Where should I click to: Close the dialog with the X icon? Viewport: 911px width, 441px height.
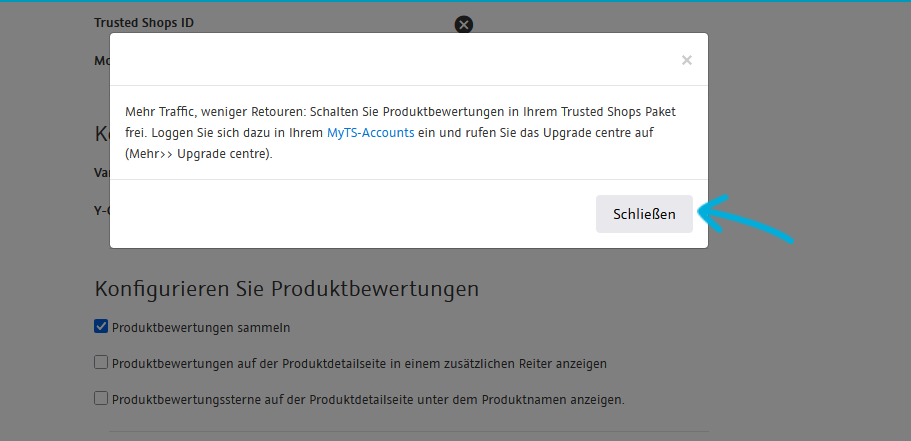(x=687, y=60)
